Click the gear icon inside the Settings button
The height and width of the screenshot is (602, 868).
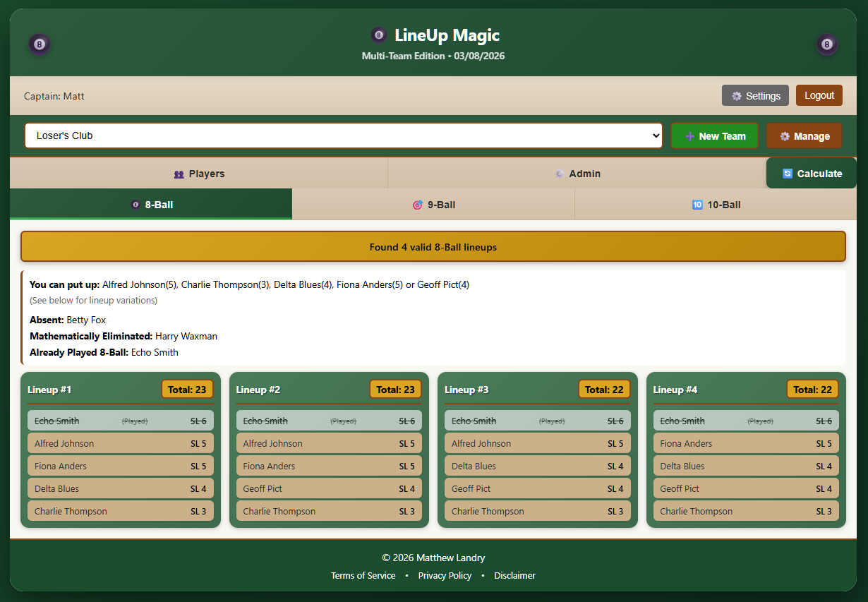tap(737, 95)
